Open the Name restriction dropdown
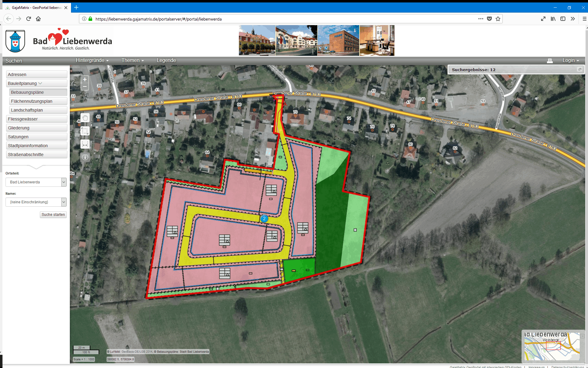 point(64,202)
